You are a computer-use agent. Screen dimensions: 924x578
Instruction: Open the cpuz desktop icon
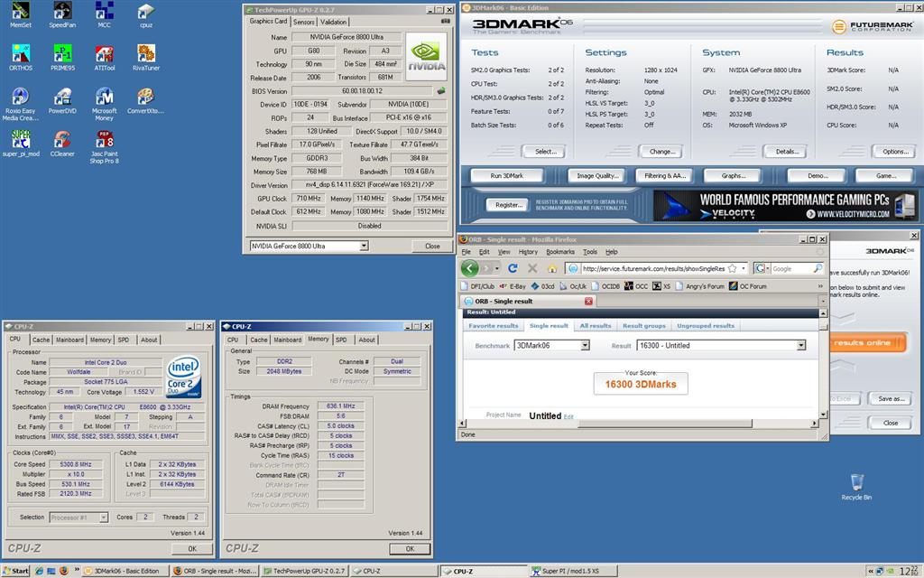(x=146, y=14)
